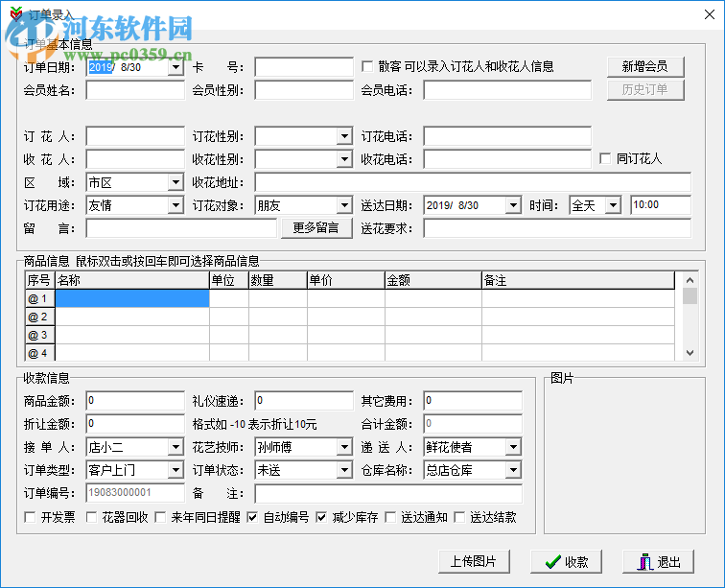The width and height of the screenshot is (725, 588).
Task: Click the 卡号 input field
Action: [304, 67]
